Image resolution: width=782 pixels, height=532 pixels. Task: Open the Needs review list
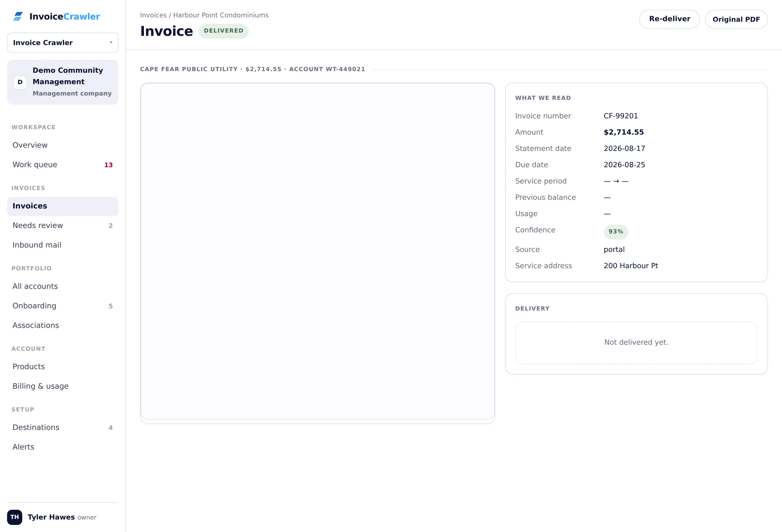pos(62,226)
